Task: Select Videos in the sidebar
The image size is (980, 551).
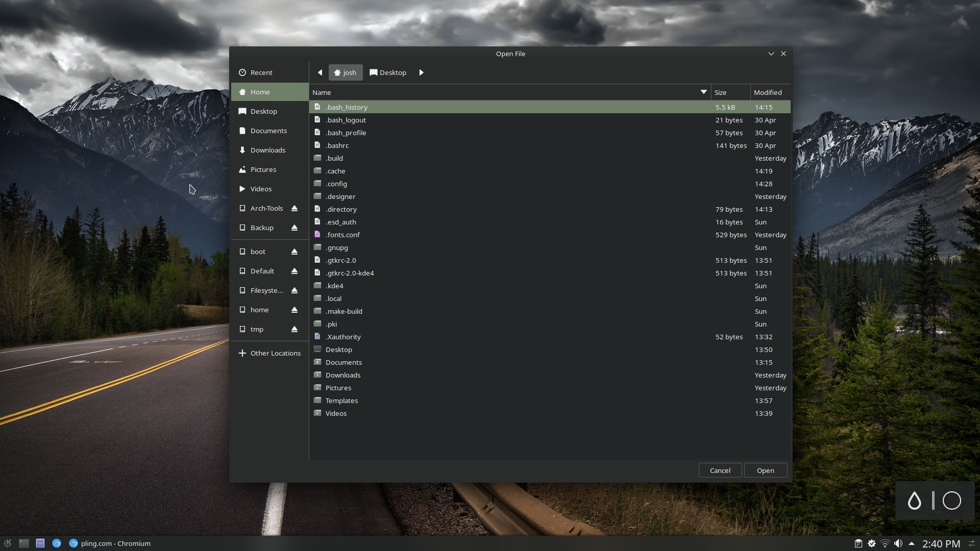Action: point(269,189)
